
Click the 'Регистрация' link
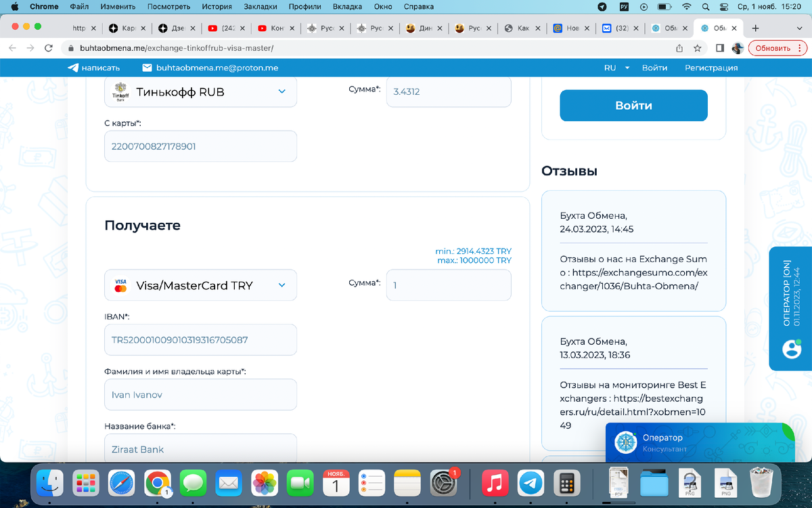711,68
